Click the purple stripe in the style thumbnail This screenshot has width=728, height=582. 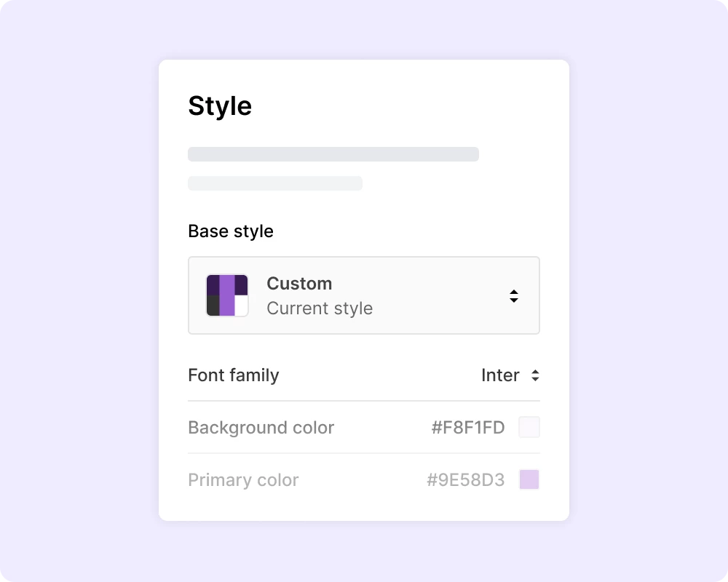[227, 295]
